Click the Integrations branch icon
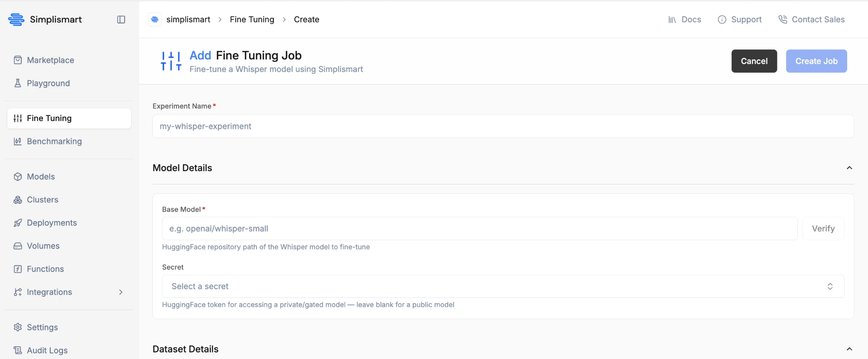Screen dimensions: 868x359 tap(18, 292)
